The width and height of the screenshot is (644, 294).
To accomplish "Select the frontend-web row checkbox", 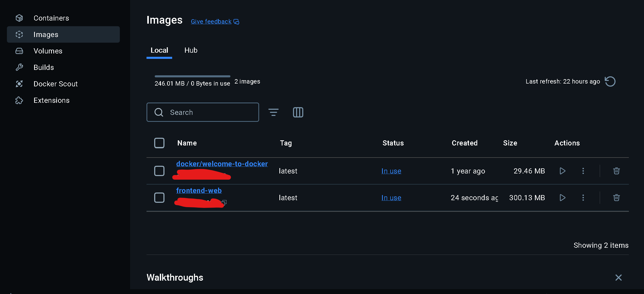I will click(159, 198).
